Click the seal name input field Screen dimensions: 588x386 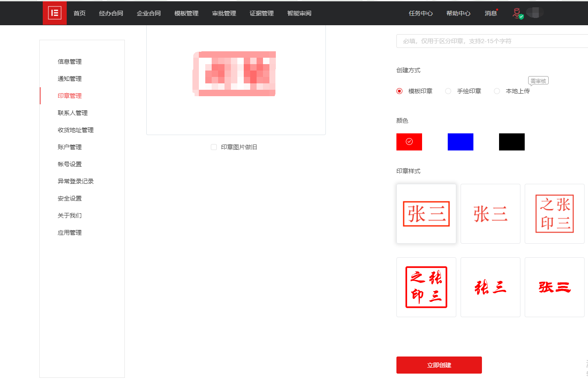pos(492,41)
